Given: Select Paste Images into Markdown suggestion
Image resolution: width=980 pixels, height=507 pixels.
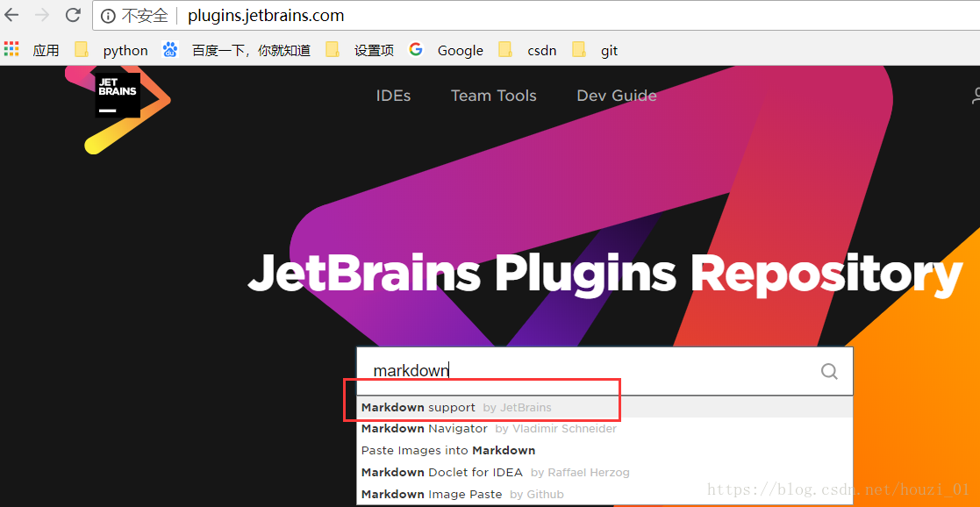Looking at the screenshot, I should (604, 450).
